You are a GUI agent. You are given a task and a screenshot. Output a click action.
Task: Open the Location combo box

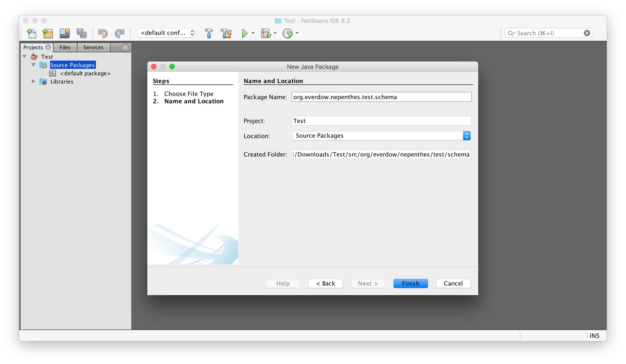click(381, 136)
